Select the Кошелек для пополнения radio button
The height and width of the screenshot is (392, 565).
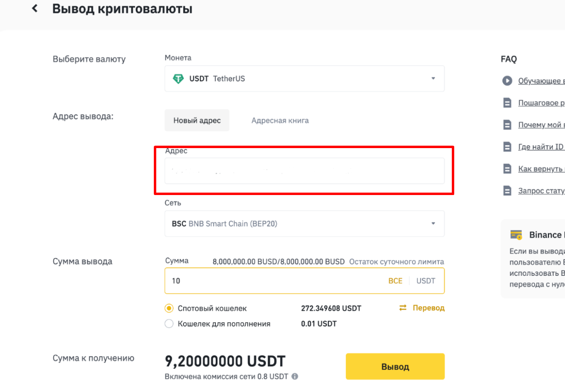pos(169,323)
